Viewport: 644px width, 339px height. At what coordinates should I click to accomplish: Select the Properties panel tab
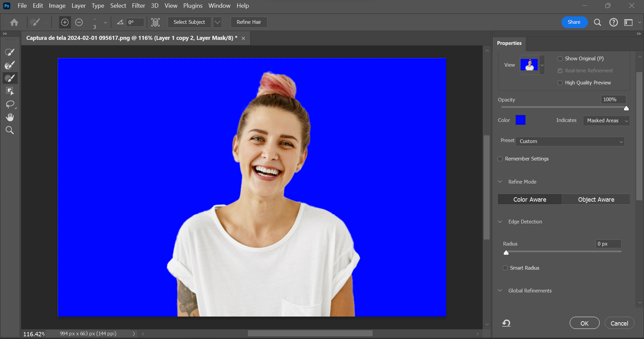point(509,43)
